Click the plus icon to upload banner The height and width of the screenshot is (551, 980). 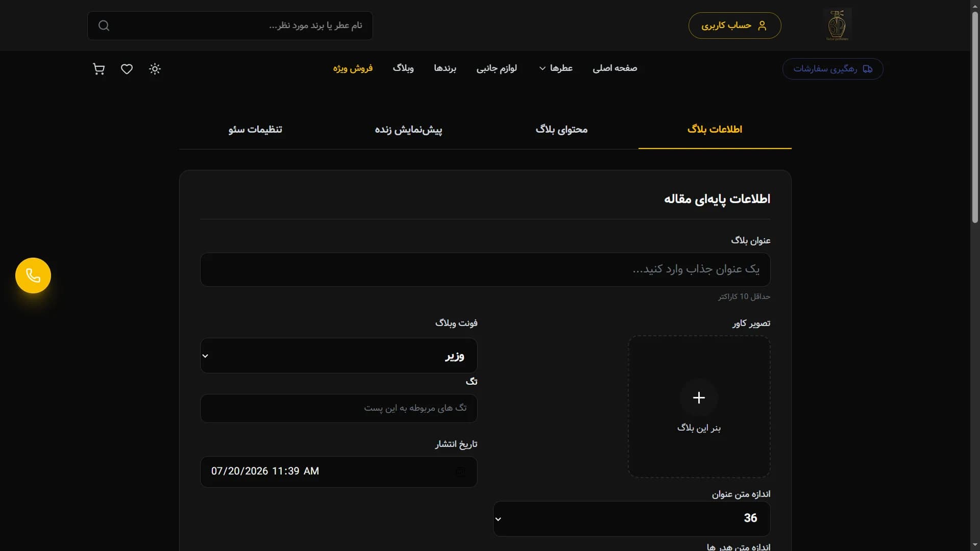pos(699,397)
